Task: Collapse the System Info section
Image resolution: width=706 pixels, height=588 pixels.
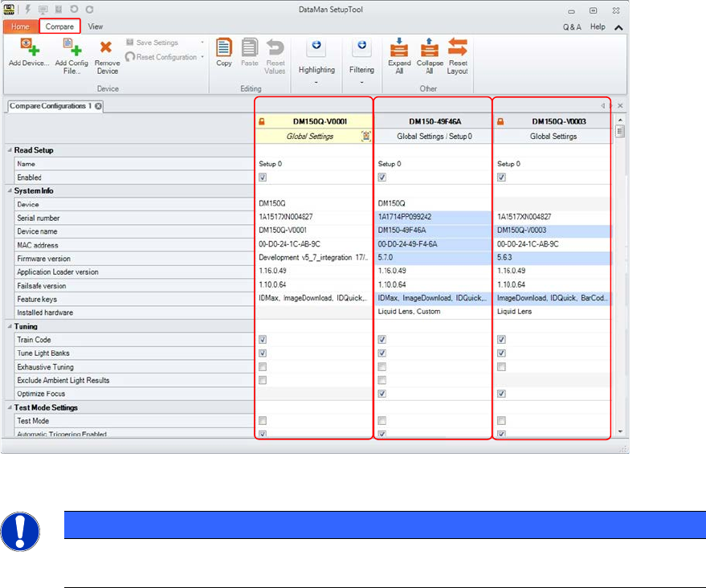Action: coord(10,190)
